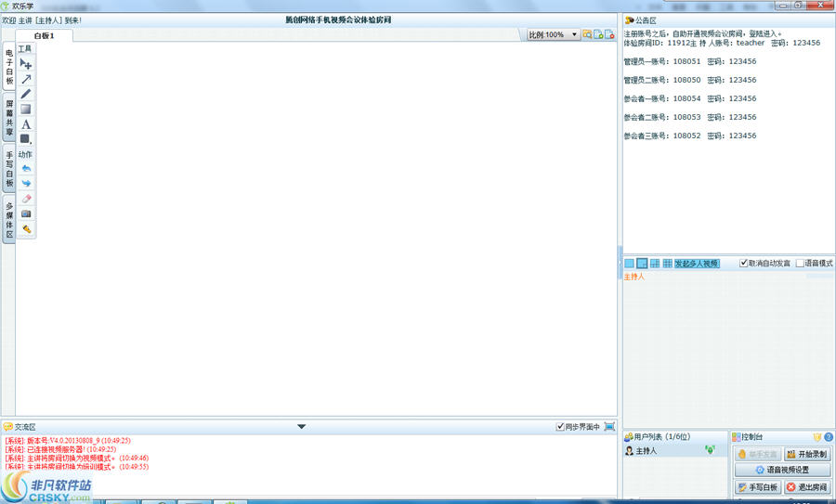Select the pointer selection tool

26,64
